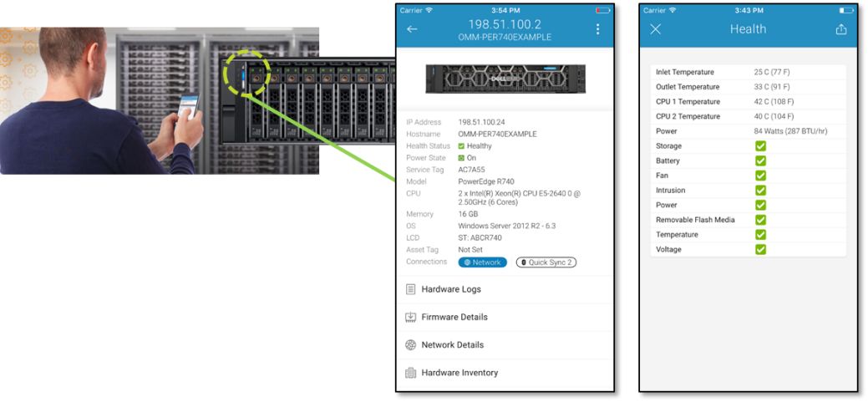Click the Voltage green check status
This screenshot has width=868, height=402.
(x=760, y=249)
